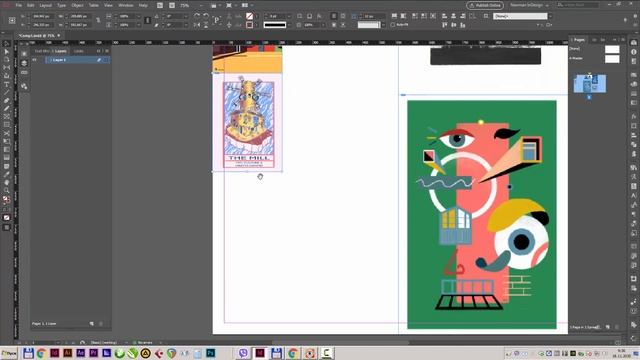Click the fill and stroke swatch in toolbox
The height and width of the screenshot is (360, 640).
pos(7,200)
